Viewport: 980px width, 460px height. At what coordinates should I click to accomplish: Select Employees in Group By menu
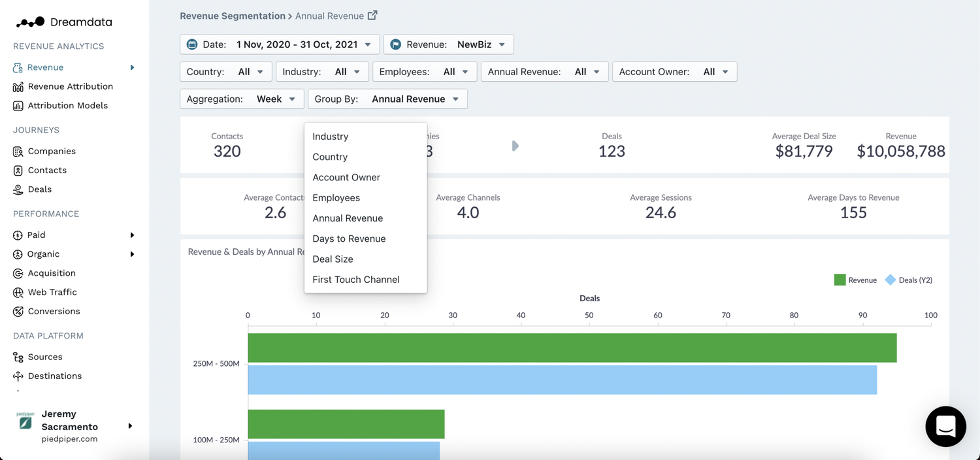(365, 197)
